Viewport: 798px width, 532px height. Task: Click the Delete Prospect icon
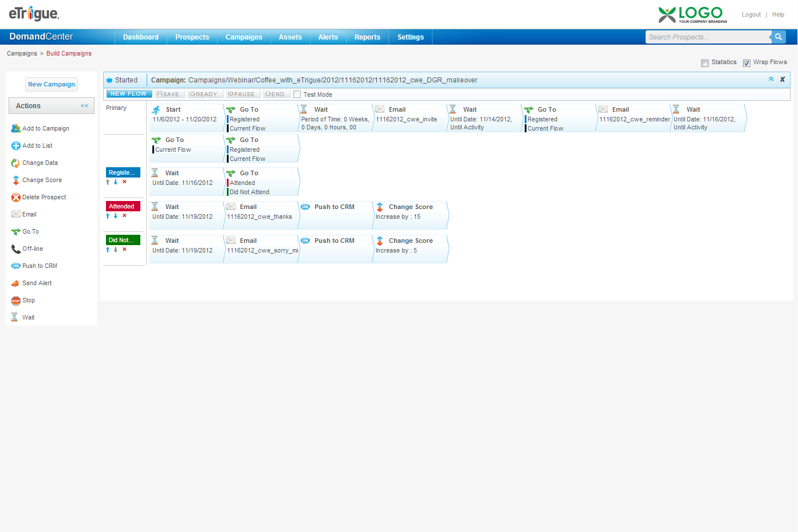point(15,197)
